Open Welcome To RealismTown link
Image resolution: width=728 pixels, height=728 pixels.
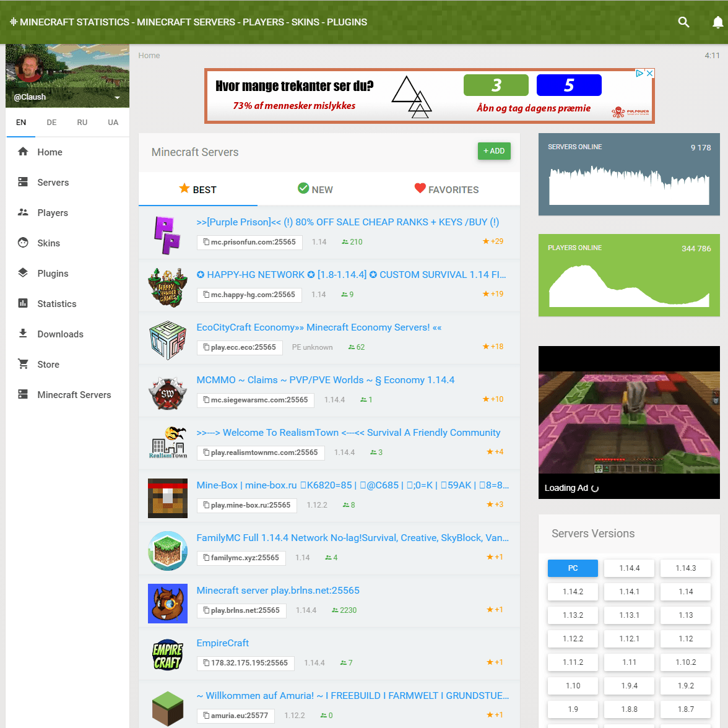tap(348, 432)
